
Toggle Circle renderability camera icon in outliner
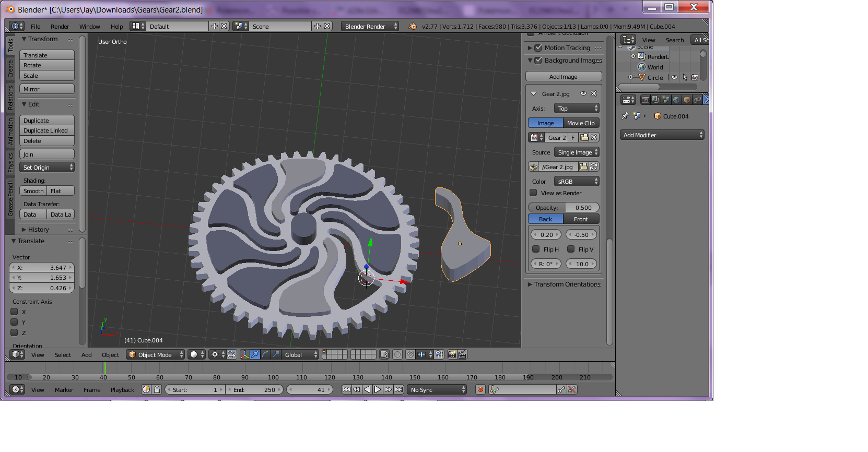tap(695, 77)
